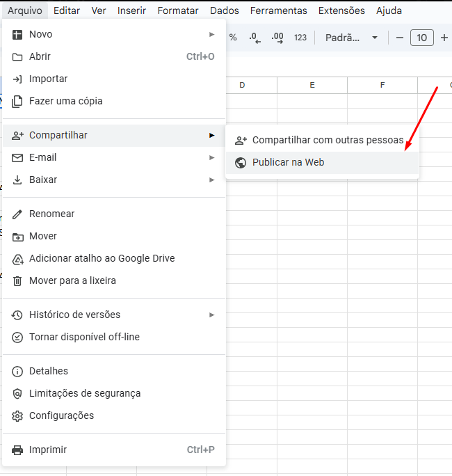This screenshot has height=476, width=452.
Task: Click the offline availability check icon
Action: pos(17,338)
